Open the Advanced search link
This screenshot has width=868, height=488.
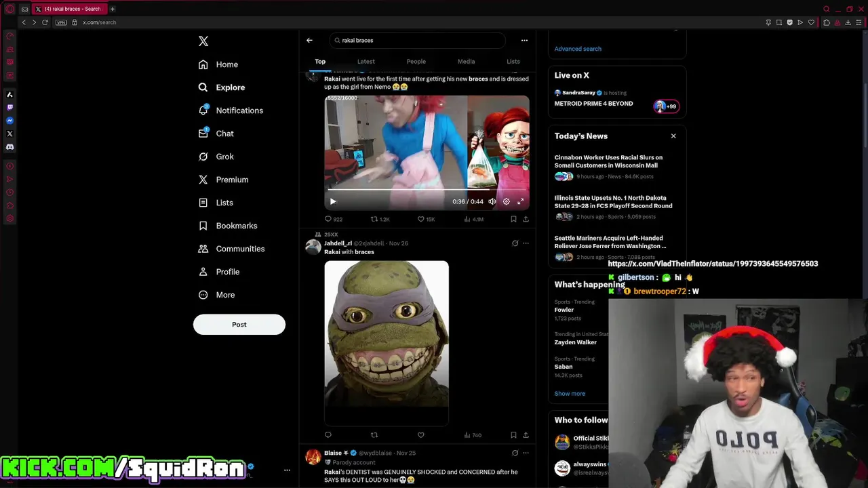[x=578, y=49]
